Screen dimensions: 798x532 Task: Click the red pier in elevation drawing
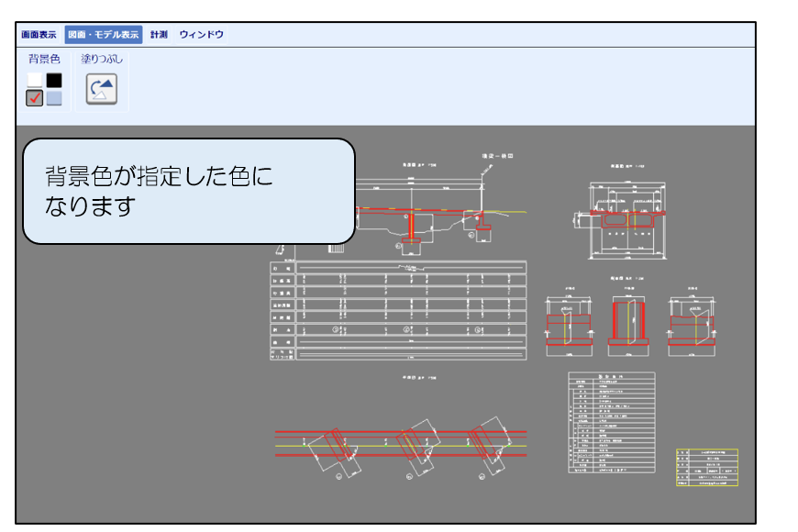pos(415,227)
